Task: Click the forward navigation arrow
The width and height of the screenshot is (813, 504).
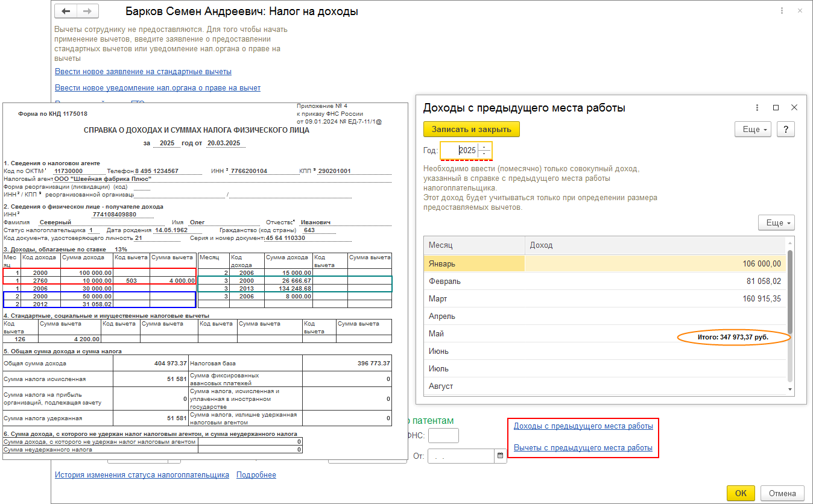Action: coord(87,11)
